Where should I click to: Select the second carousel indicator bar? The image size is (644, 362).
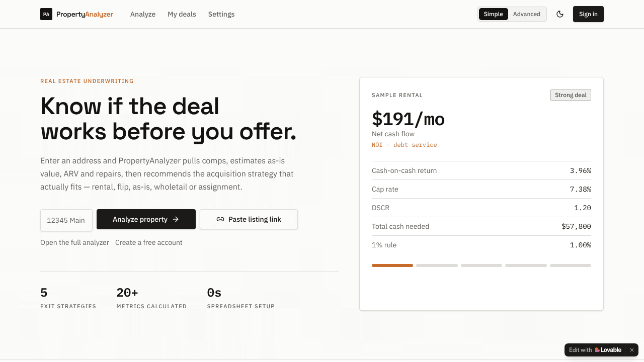437,265
